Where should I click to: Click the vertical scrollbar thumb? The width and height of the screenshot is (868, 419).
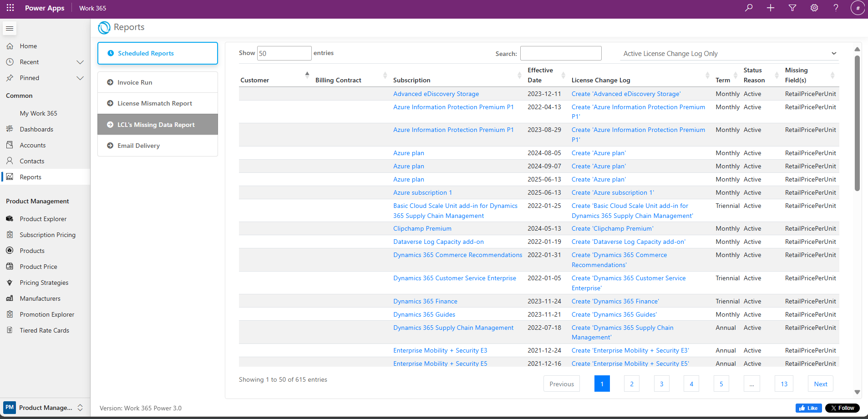(857, 123)
